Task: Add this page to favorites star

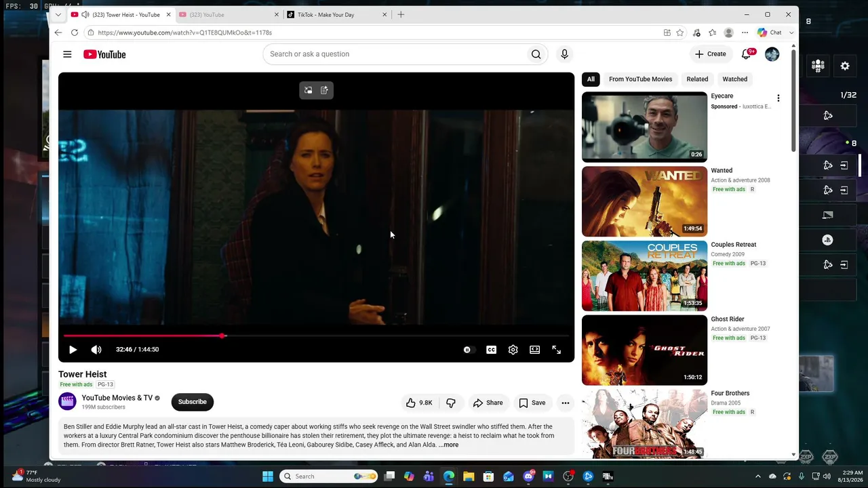Action: 679,33
